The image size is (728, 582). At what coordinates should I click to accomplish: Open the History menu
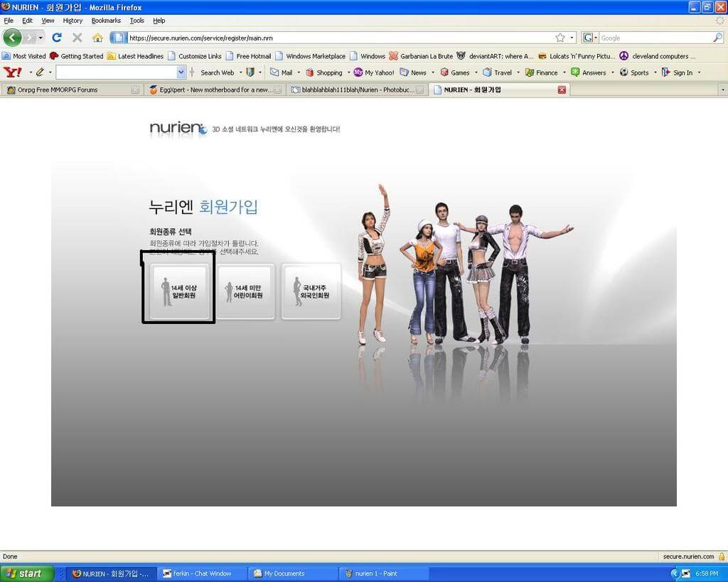(73, 21)
